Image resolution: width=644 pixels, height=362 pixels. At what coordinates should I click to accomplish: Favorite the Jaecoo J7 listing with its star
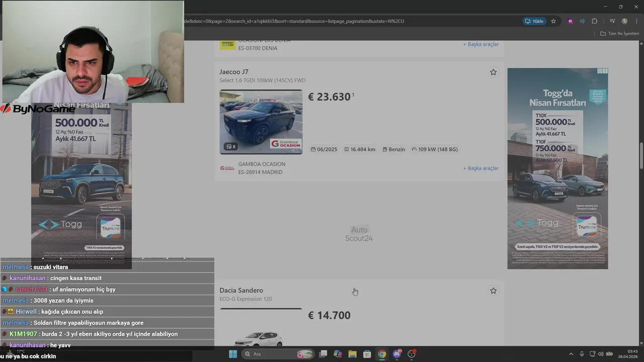pyautogui.click(x=493, y=72)
